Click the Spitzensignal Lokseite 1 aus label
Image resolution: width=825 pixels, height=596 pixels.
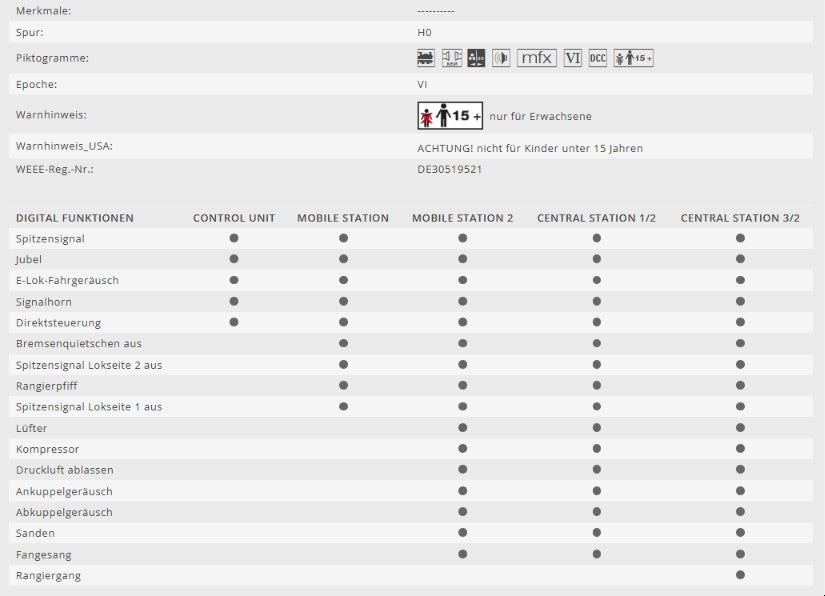point(89,407)
